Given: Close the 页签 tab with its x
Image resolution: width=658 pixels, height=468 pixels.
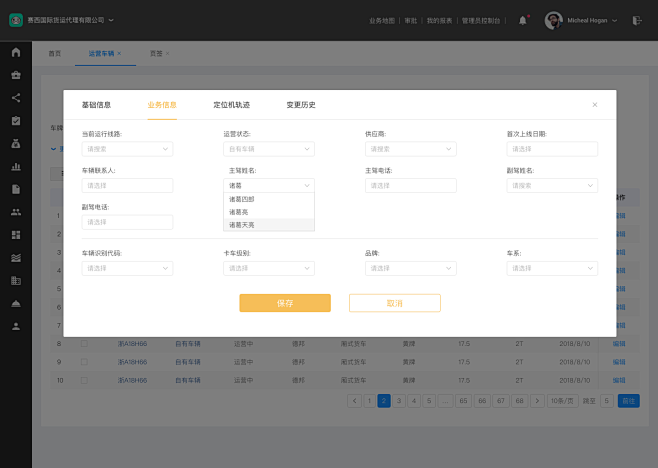Looking at the screenshot, I should (x=167, y=53).
